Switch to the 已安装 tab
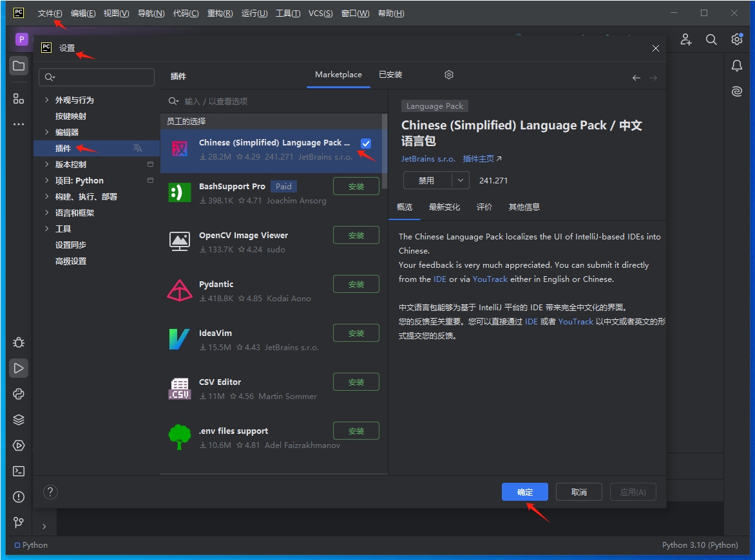The width and height of the screenshot is (755, 560). pyautogui.click(x=390, y=75)
